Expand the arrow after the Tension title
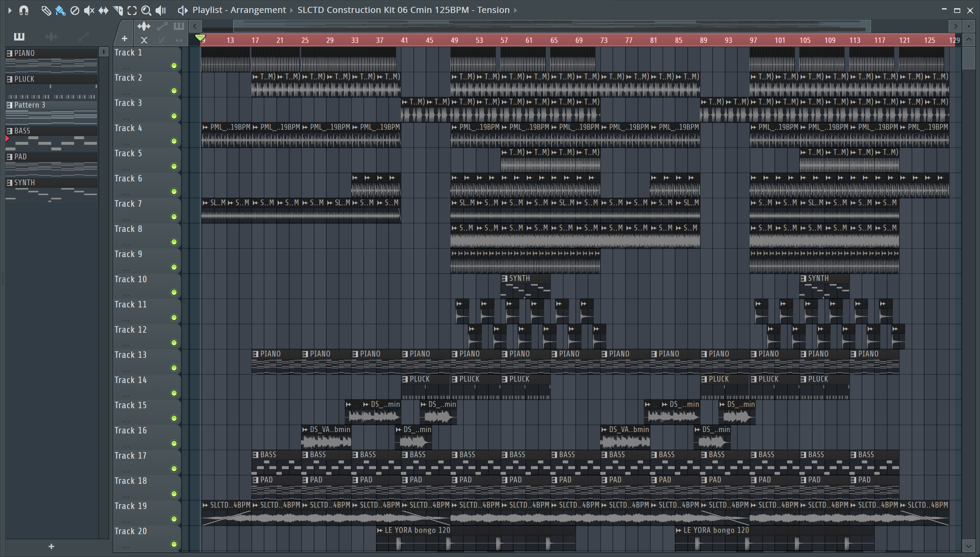Screen dimensions: 980x557 (516, 10)
